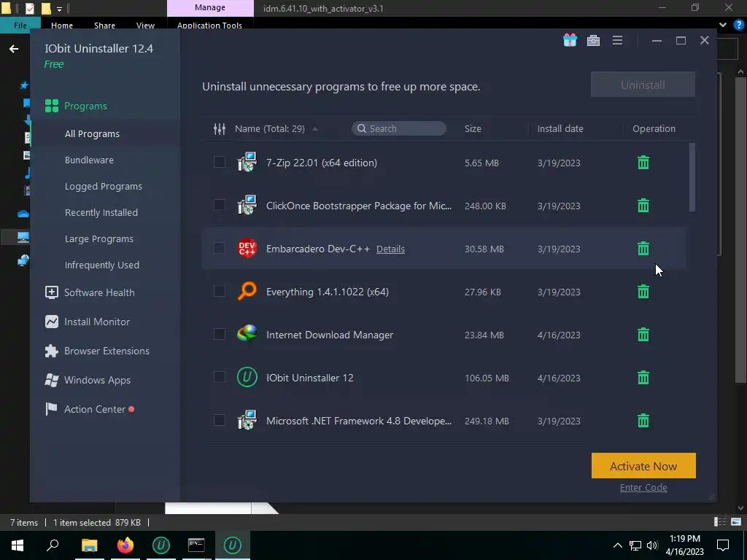Open Firefox from the taskbar

(125, 545)
